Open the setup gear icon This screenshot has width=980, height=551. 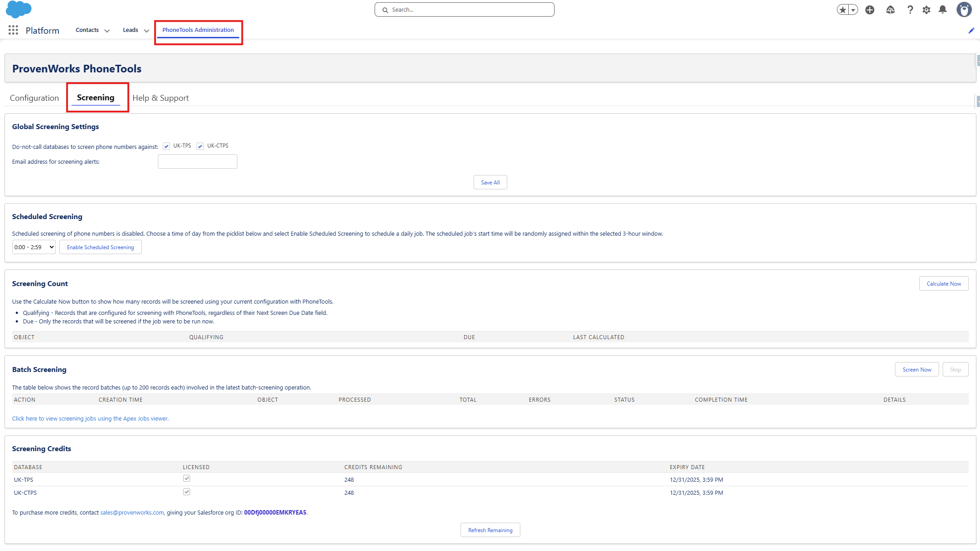[x=926, y=9]
